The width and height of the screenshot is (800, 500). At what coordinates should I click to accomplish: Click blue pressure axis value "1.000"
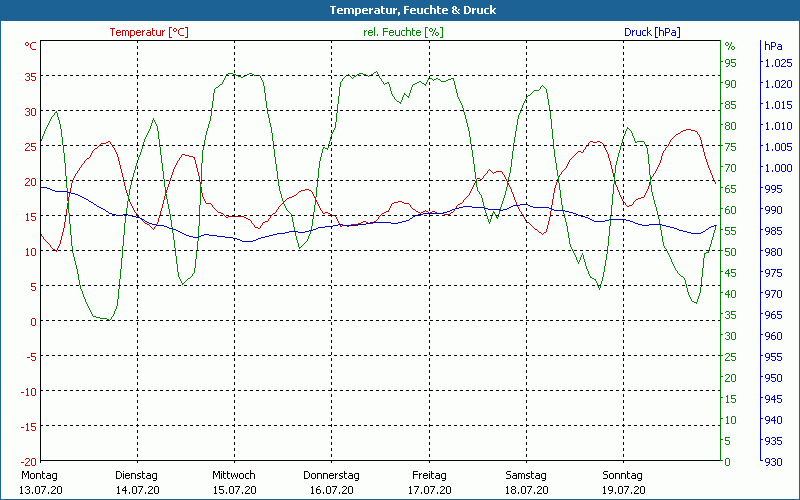pos(778,168)
